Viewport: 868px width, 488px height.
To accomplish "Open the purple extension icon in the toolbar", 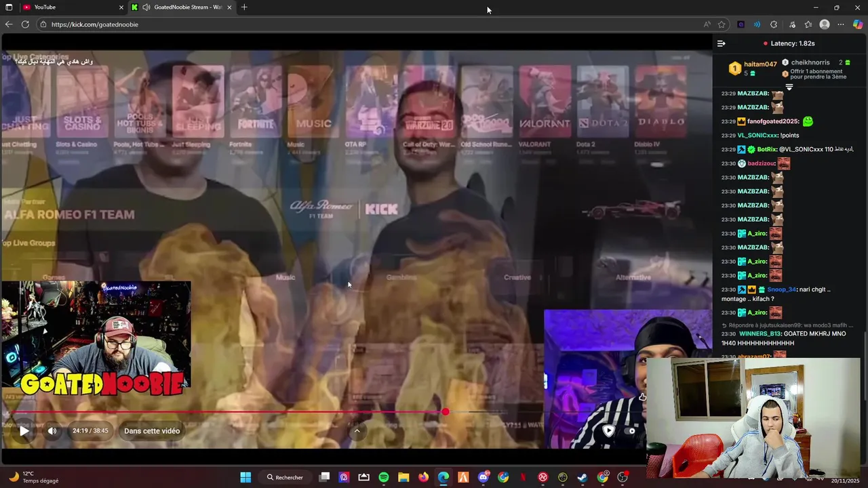I will click(x=741, y=24).
